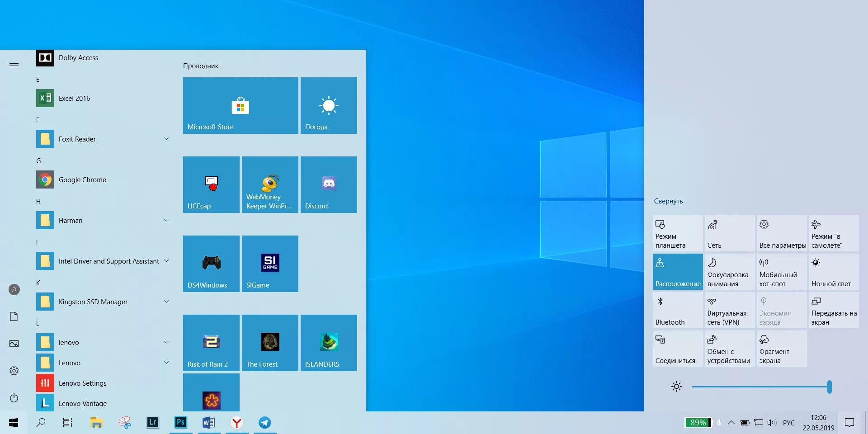Open Pictures from Start sidebar
This screenshot has width=868, height=434.
(x=14, y=344)
